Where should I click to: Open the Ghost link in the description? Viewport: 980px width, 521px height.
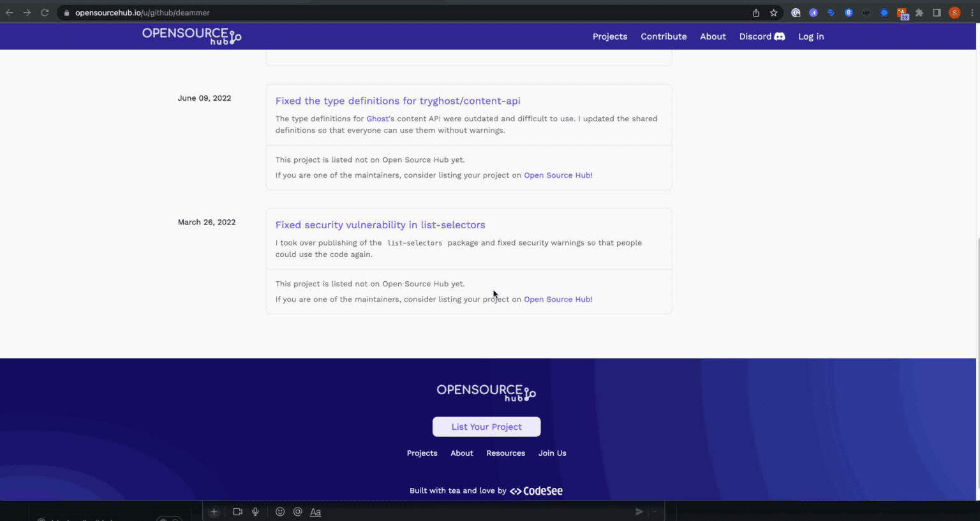(378, 119)
